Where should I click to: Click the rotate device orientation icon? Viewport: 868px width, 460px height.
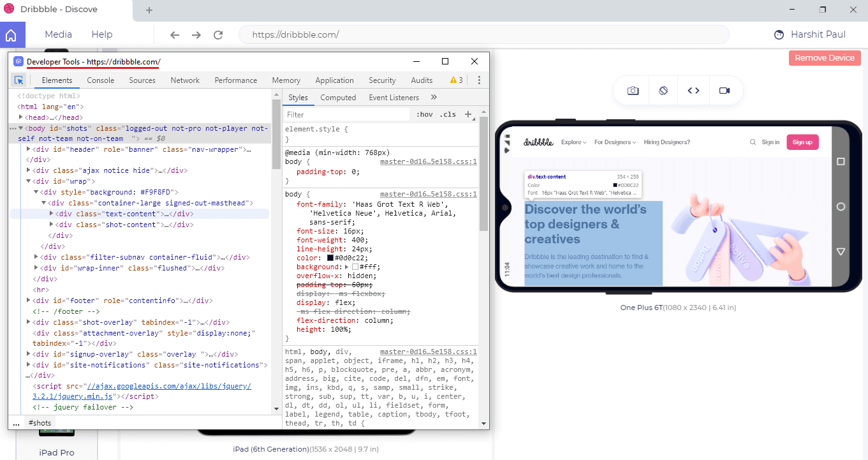coord(663,90)
